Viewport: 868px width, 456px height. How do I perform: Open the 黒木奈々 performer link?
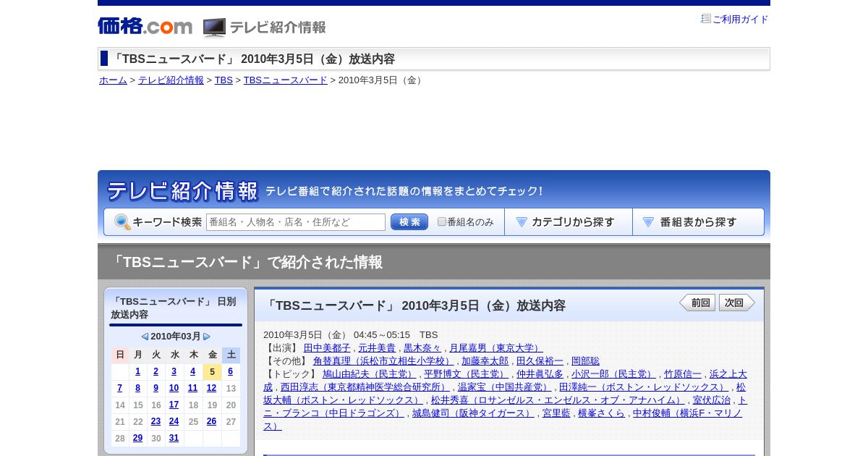[422, 348]
